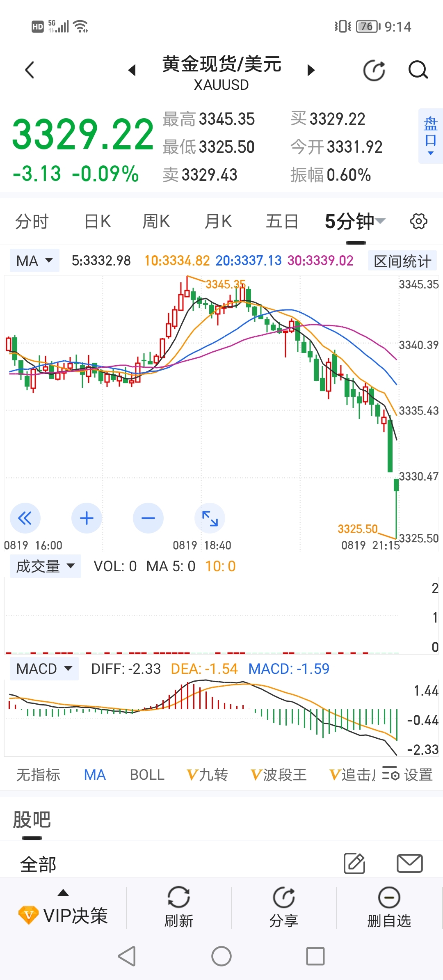Go back using the top-left arrow
Image resolution: width=443 pixels, height=980 pixels.
pyautogui.click(x=30, y=70)
